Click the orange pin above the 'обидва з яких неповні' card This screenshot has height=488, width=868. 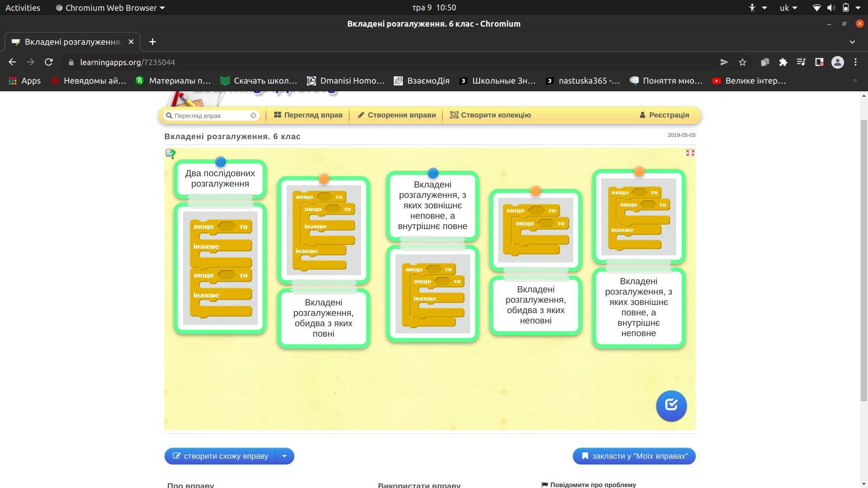click(x=535, y=191)
